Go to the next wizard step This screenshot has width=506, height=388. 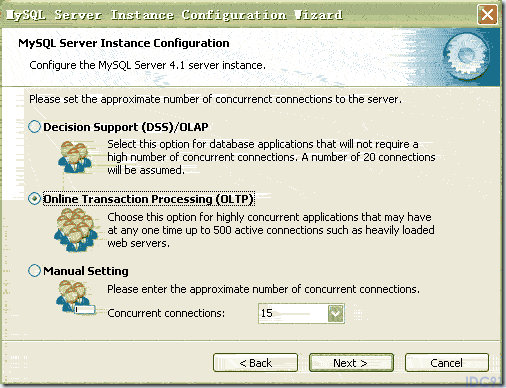tap(351, 363)
